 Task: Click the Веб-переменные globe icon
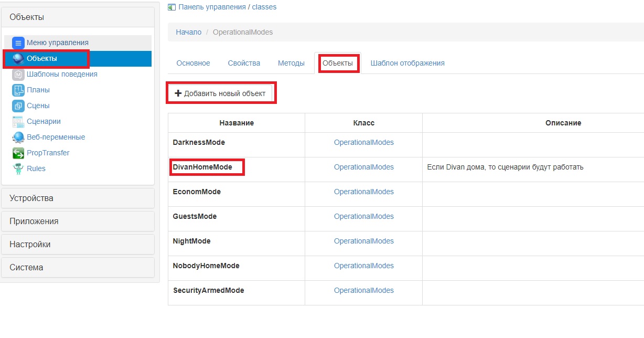pyautogui.click(x=18, y=138)
